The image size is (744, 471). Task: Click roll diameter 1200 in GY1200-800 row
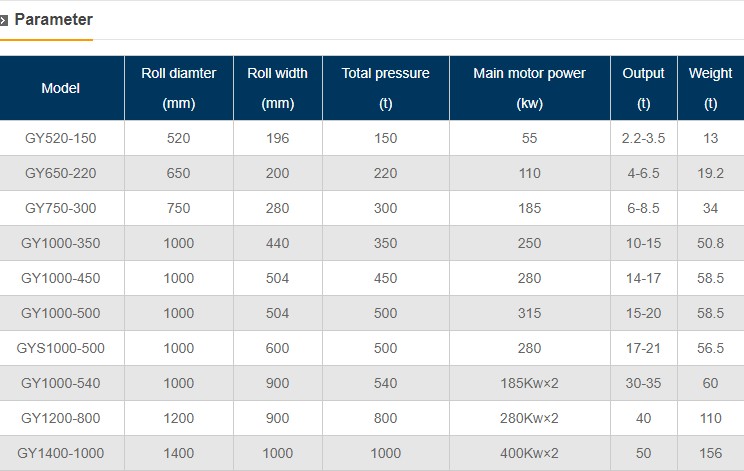point(179,418)
